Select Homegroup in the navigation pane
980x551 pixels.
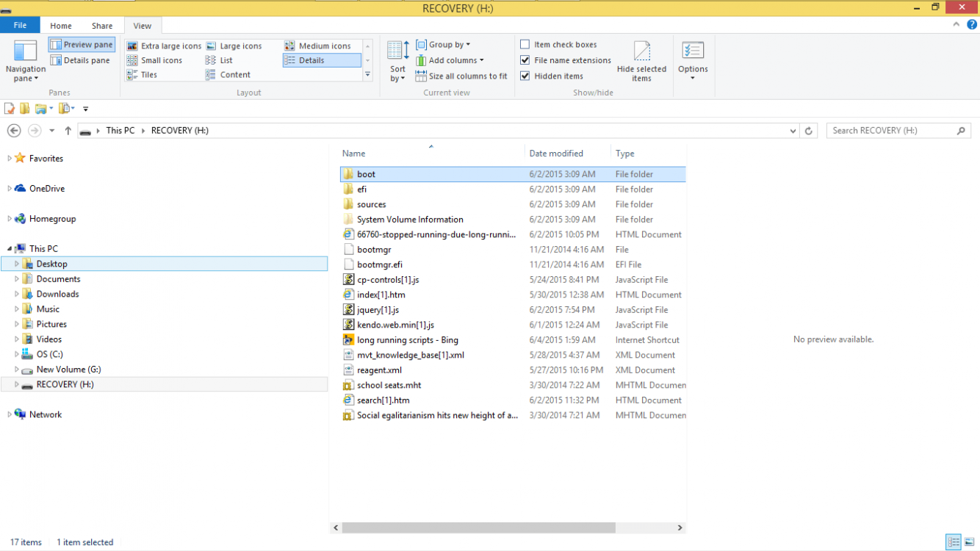coord(52,218)
